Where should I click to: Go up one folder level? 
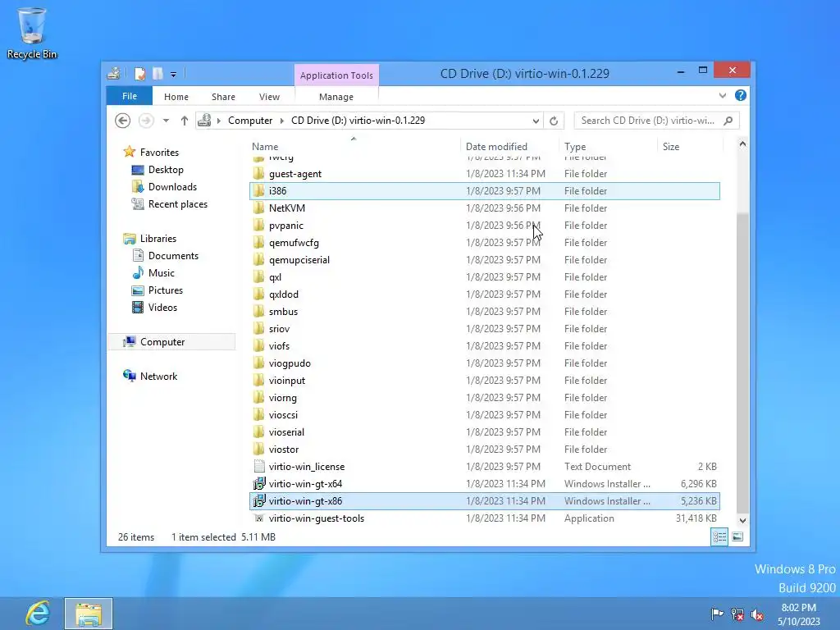[185, 121]
